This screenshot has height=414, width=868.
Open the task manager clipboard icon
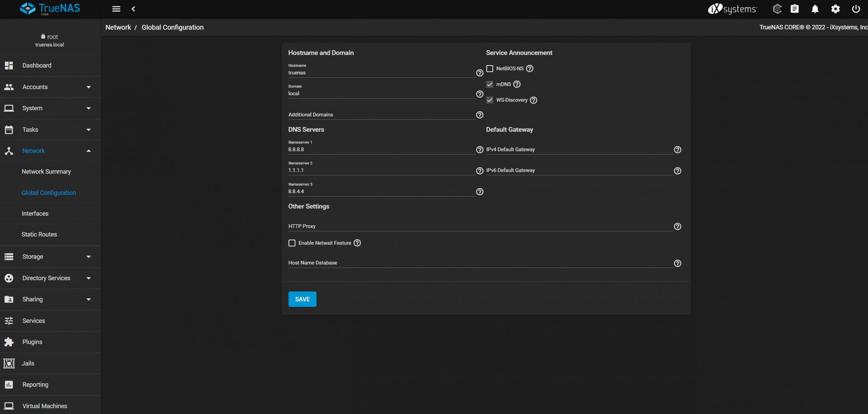[x=794, y=9]
